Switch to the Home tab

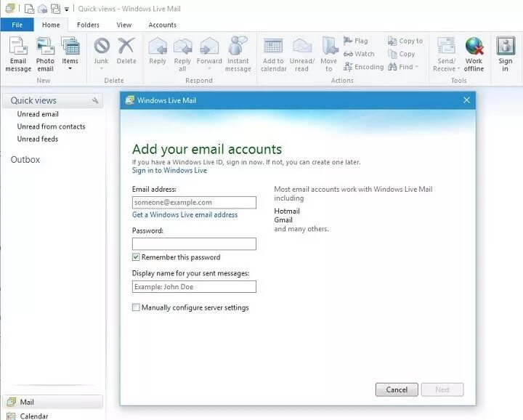(51, 25)
